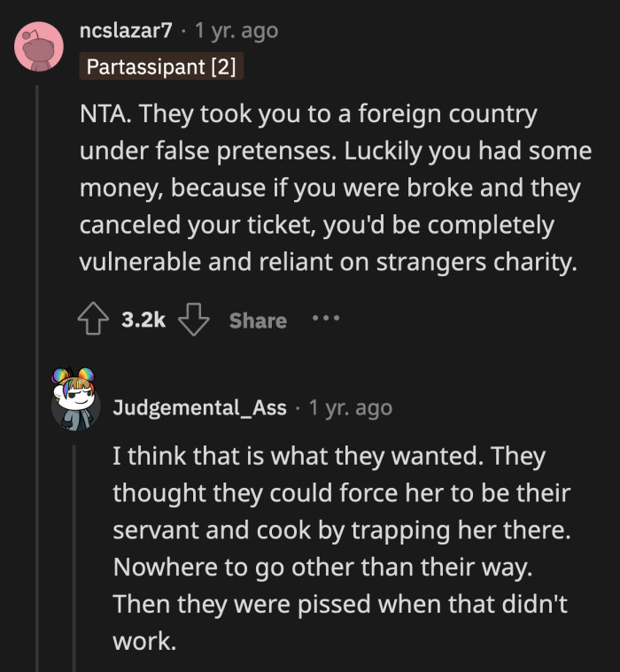The height and width of the screenshot is (672, 620).
Task: Click the word 'work.' ending the reply
Action: point(144,641)
